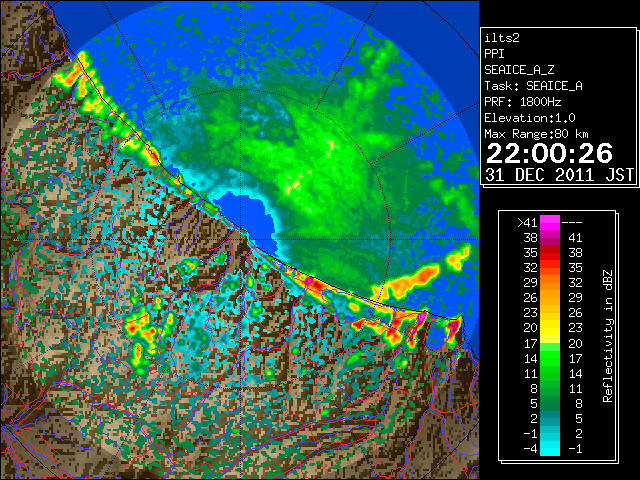
Task: Click the 'PPI' scan type text
Action: (494, 54)
